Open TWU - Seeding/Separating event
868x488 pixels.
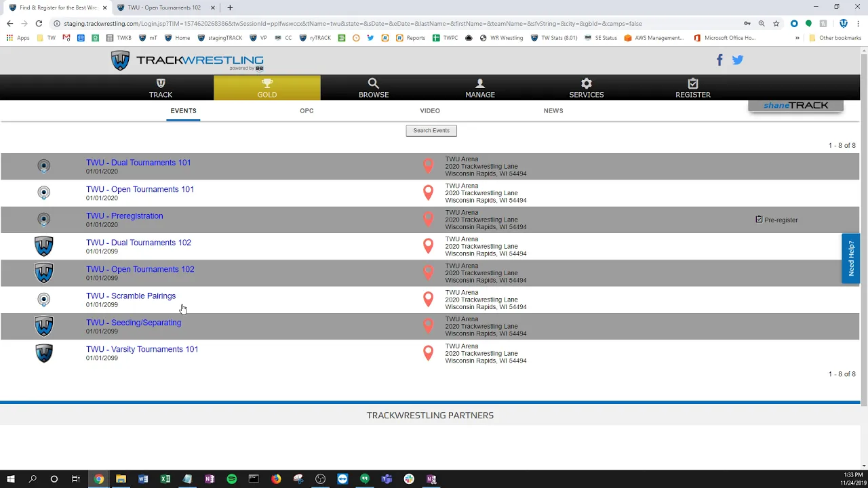(x=134, y=323)
